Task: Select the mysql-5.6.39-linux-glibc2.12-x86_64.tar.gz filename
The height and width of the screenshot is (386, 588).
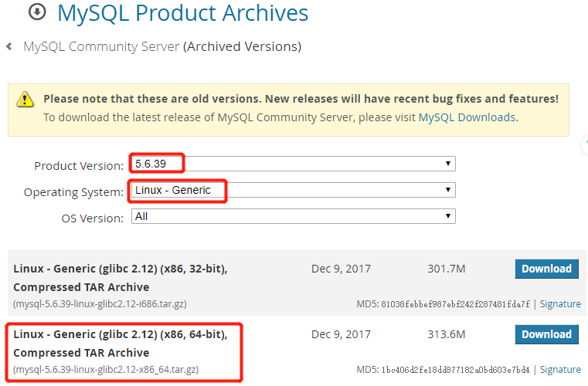Action: 106,370
